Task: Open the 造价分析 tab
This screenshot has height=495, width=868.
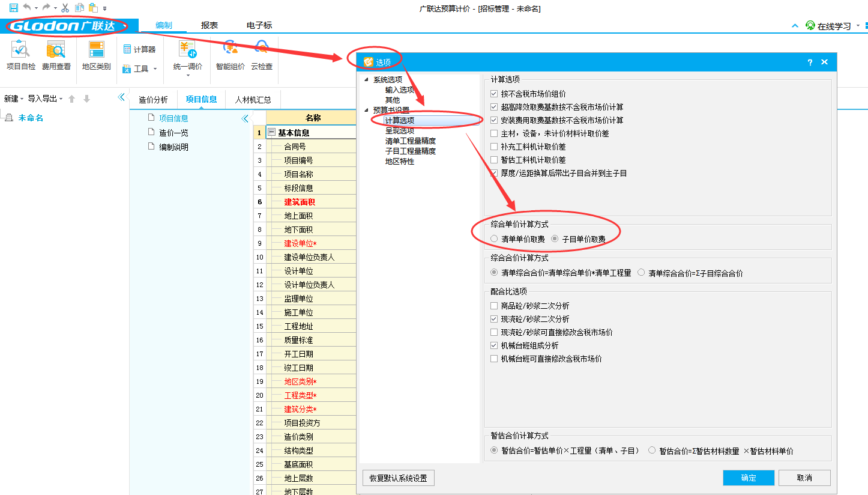Action: pyautogui.click(x=153, y=100)
